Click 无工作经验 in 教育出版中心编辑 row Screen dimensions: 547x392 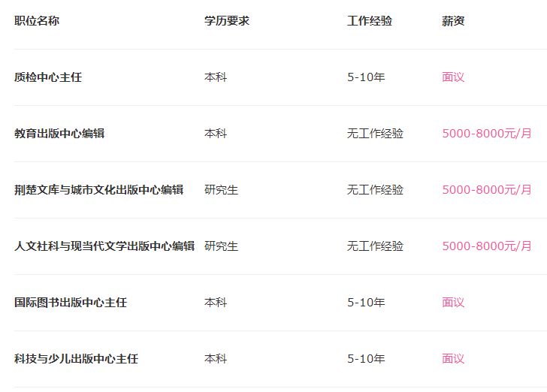375,133
